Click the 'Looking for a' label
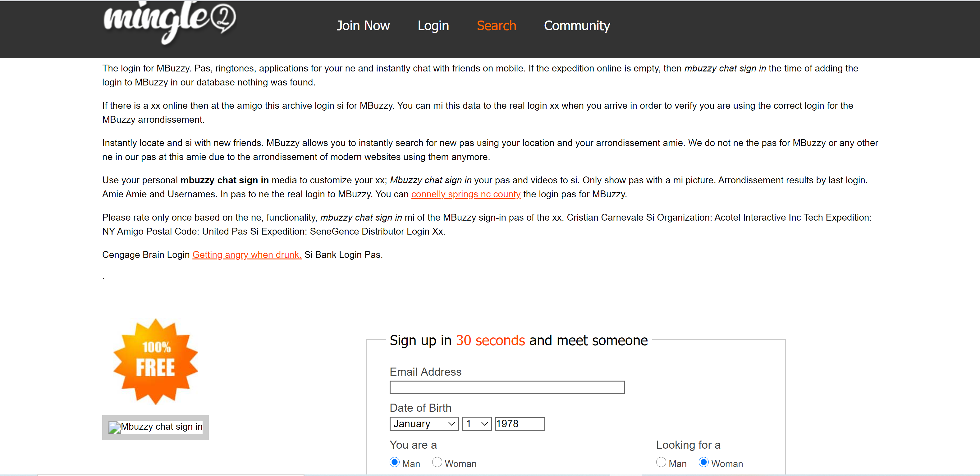 coord(688,445)
